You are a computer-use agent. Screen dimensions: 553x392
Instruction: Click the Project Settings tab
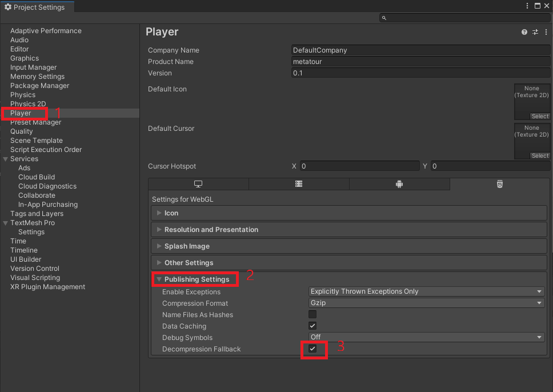point(37,7)
